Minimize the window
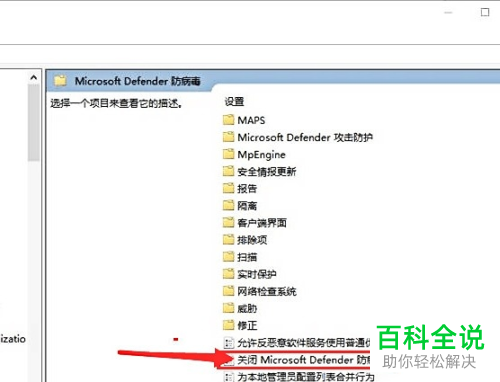 [448, 13]
